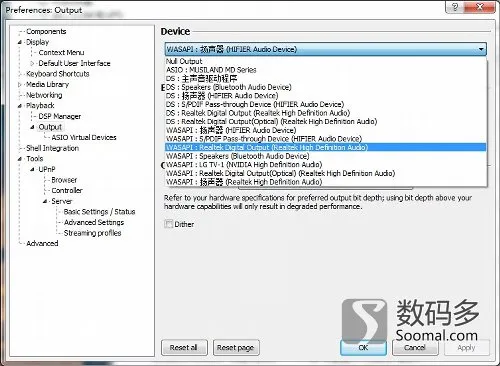Open the Components preferences page

[x=46, y=32]
